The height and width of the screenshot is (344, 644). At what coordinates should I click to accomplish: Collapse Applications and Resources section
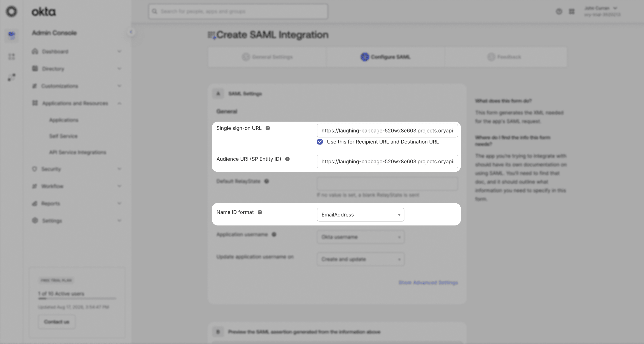[77, 103]
